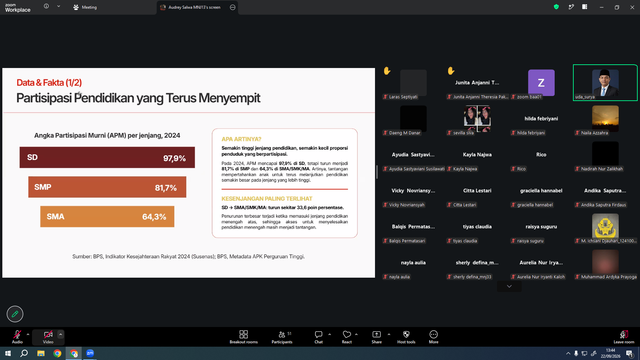The height and width of the screenshot is (360, 640).
Task: Open meeting info icon in title bar
Action: tap(46, 6)
